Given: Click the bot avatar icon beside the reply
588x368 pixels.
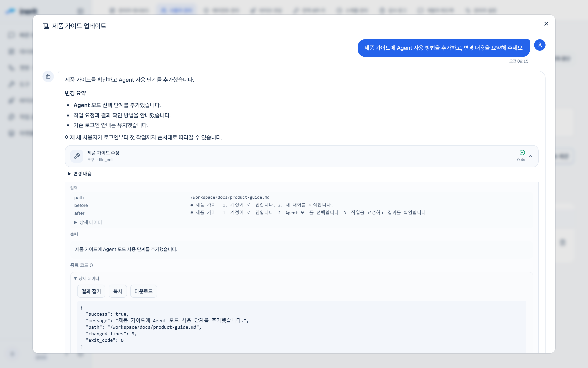Looking at the screenshot, I should [48, 77].
